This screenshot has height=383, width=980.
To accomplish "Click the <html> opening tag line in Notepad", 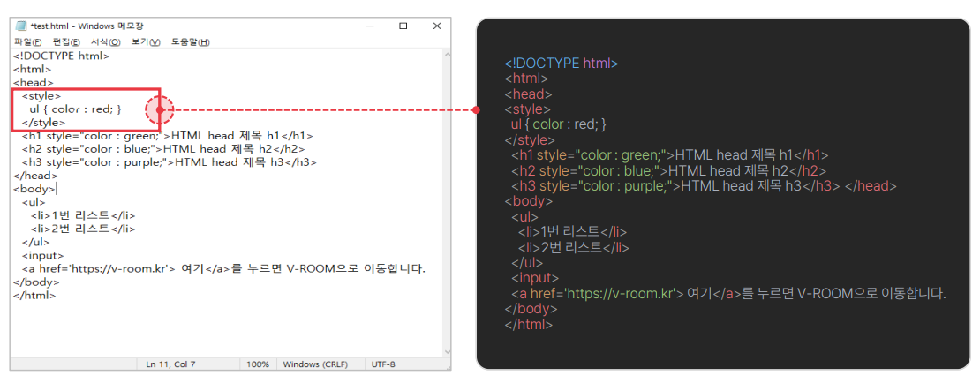I will 33,69.
